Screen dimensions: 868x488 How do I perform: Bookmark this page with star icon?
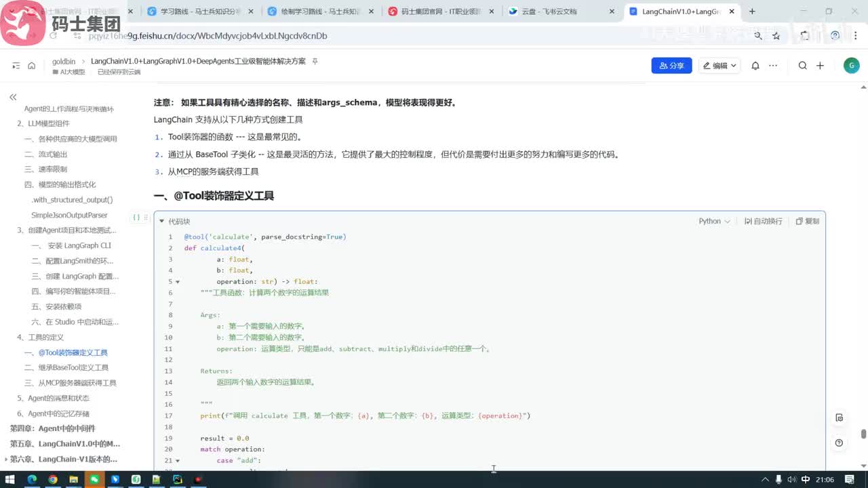[x=776, y=36]
